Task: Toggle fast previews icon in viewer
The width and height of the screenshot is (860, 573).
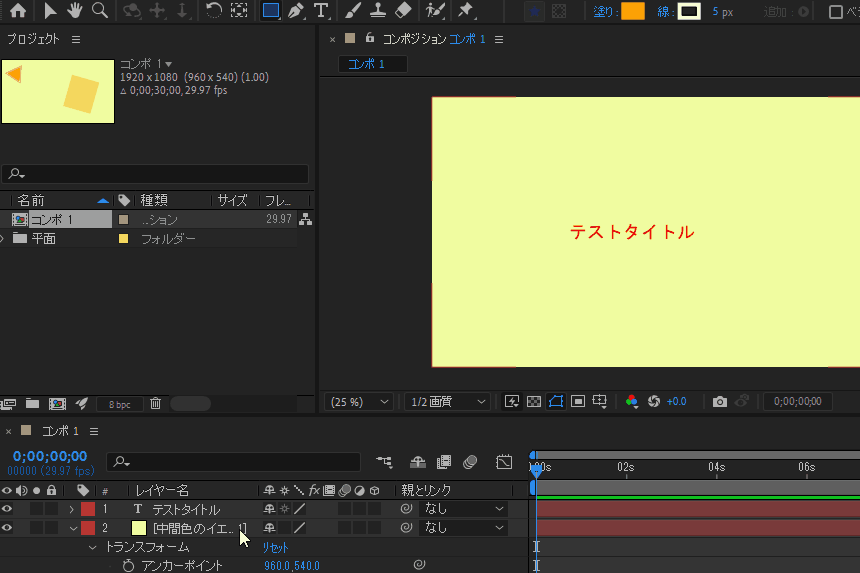Action: tap(512, 401)
